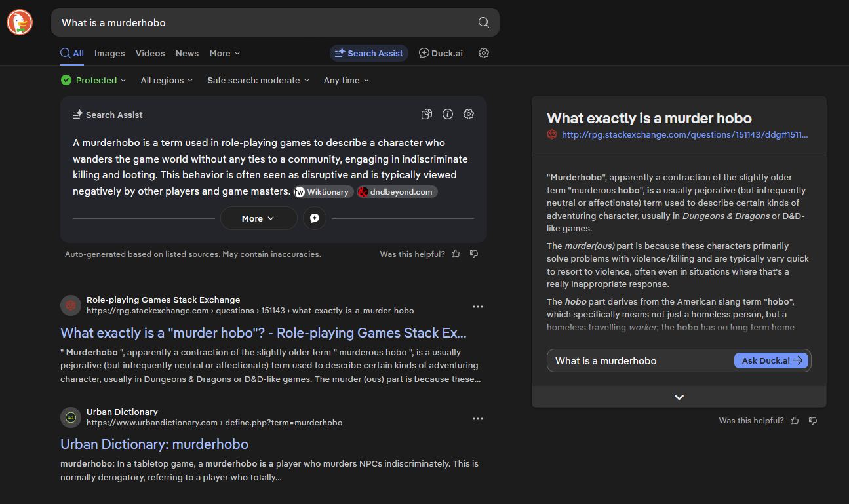Open the search settings gear in the tab bar
The image size is (849, 504).
tap(484, 54)
